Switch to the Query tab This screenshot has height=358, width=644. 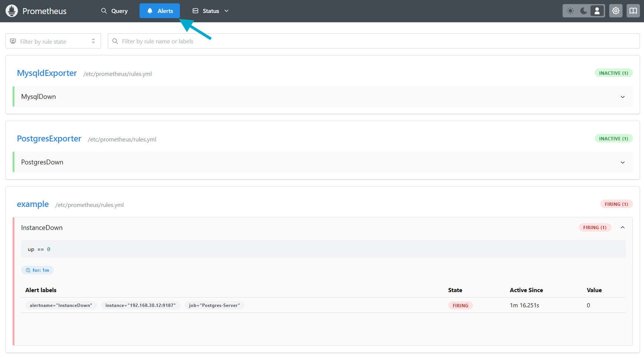pos(115,11)
